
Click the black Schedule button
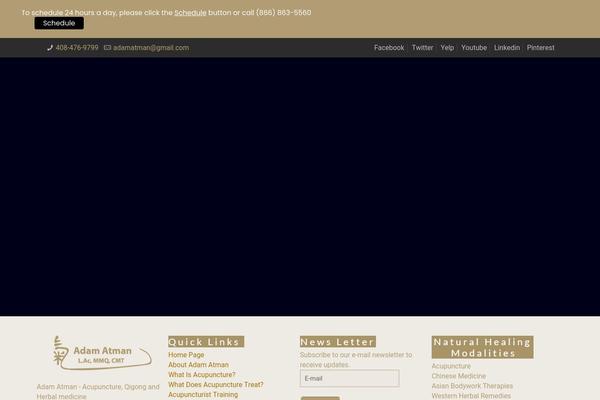59,23
